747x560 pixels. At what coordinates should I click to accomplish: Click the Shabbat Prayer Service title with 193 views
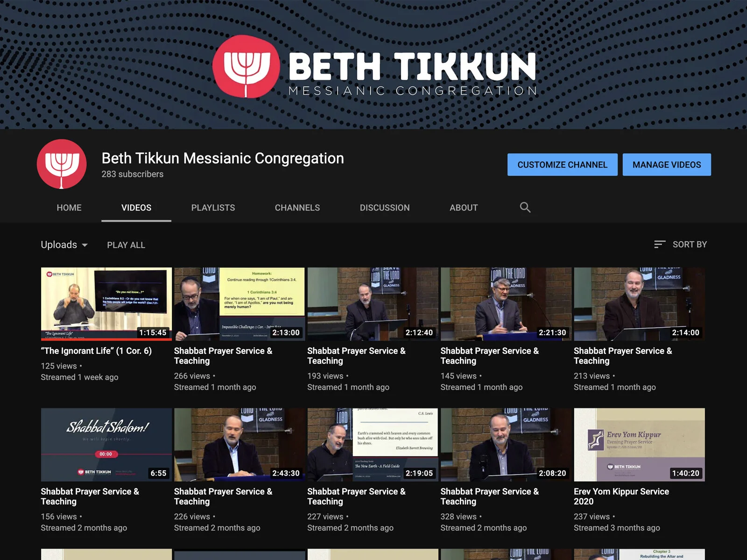[356, 356]
